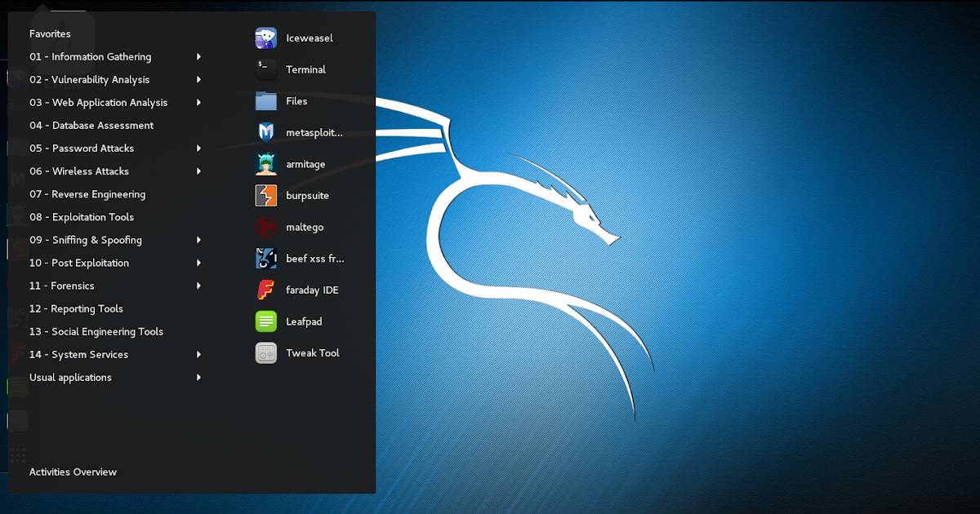Viewport: 980px width, 514px height.
Task: Select the Favorites menu entry
Action: click(x=49, y=33)
